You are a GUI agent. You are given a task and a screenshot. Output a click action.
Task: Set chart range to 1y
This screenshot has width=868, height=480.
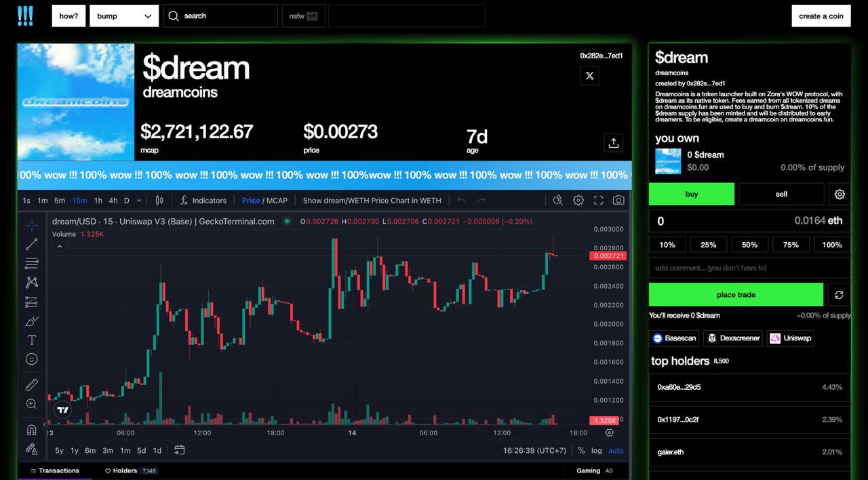[x=75, y=451]
